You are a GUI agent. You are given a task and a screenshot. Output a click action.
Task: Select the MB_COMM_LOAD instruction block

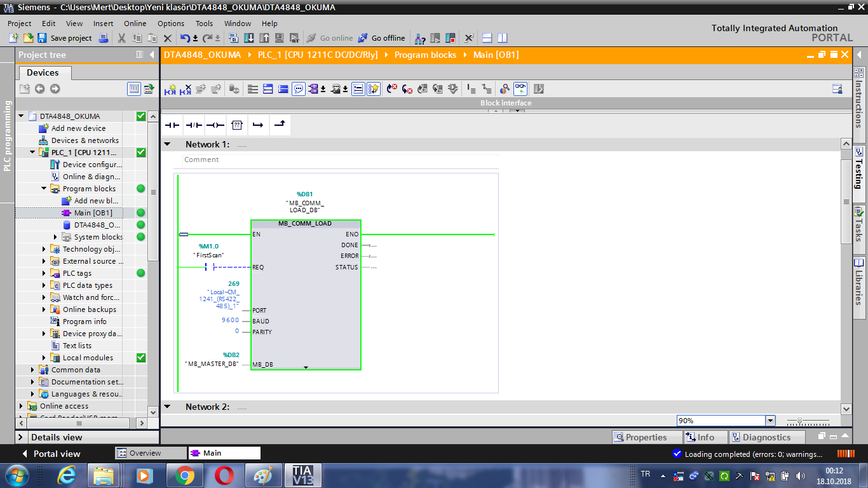click(x=306, y=295)
